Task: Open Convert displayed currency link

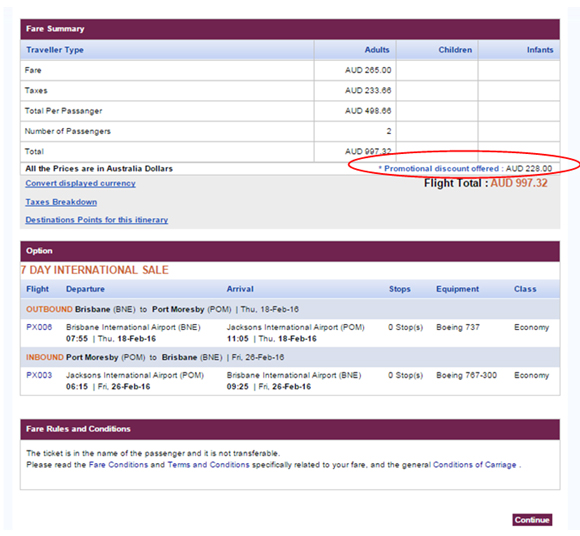Action: pyautogui.click(x=80, y=183)
